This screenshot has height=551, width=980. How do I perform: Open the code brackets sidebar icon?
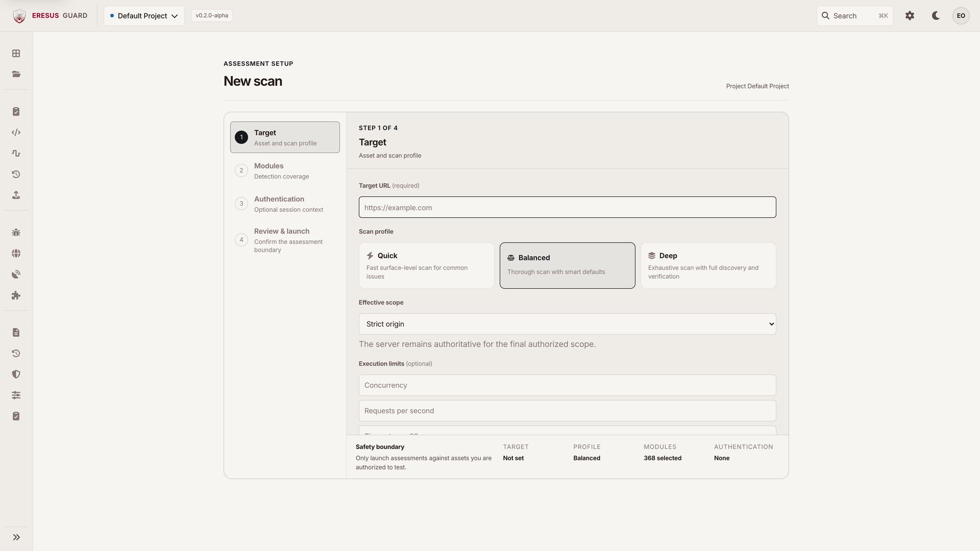coord(16,133)
